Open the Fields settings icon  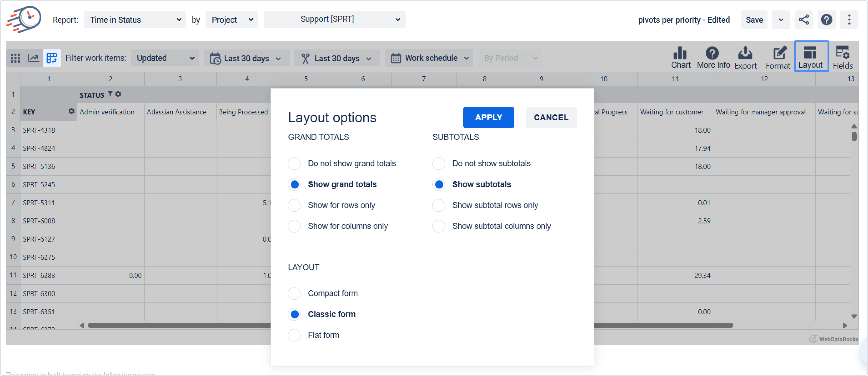[x=842, y=57]
